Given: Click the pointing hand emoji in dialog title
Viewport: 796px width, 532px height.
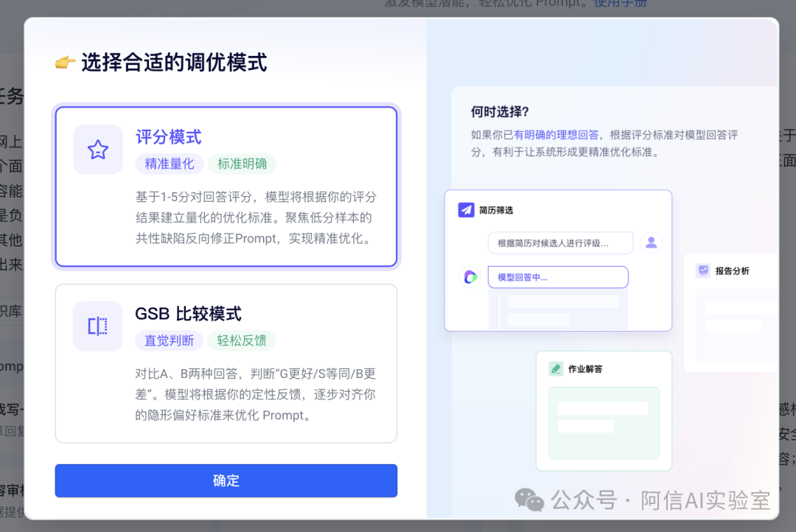Looking at the screenshot, I should (65, 63).
